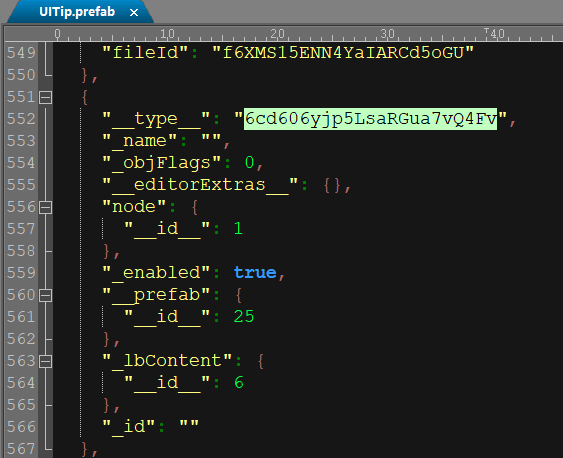This screenshot has width=563, height=458.
Task: Click line number 559 in gutter
Action: [21, 273]
